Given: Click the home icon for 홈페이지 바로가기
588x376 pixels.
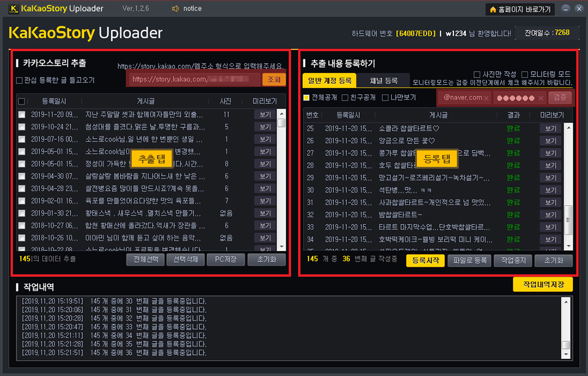Looking at the screenshot, I should [493, 9].
